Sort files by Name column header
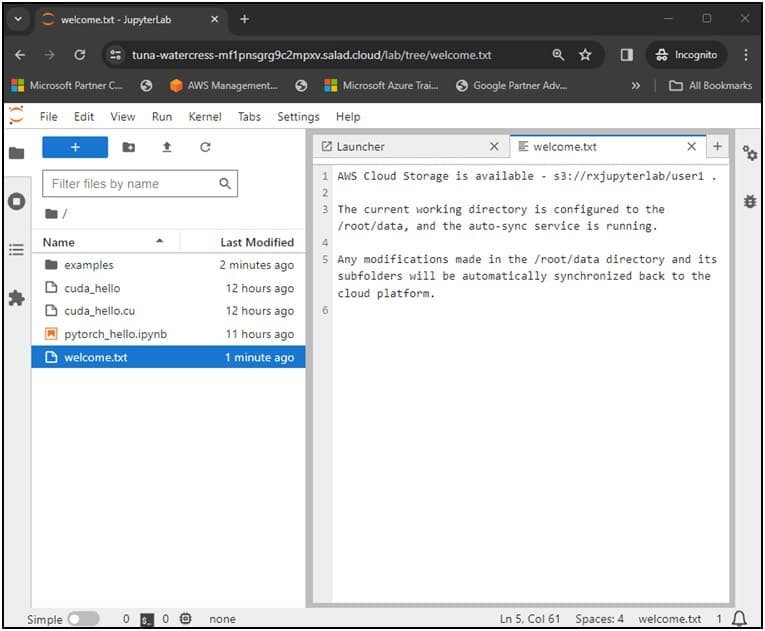 click(106, 242)
